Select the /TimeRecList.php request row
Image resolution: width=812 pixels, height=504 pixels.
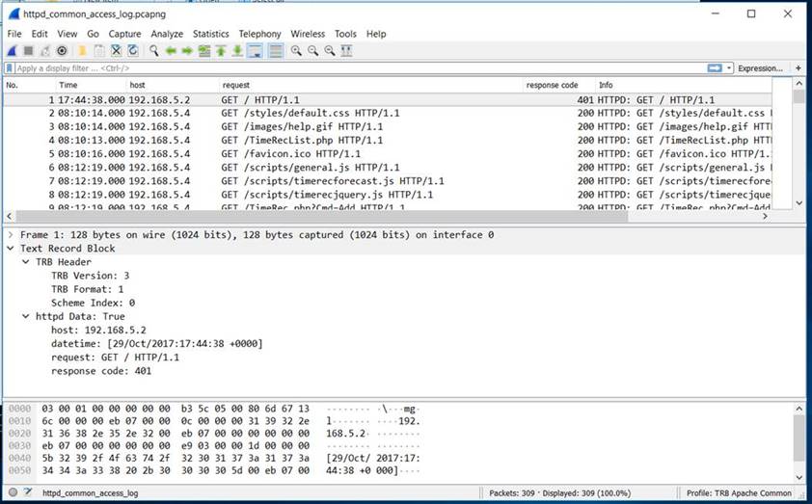pyautogui.click(x=388, y=141)
